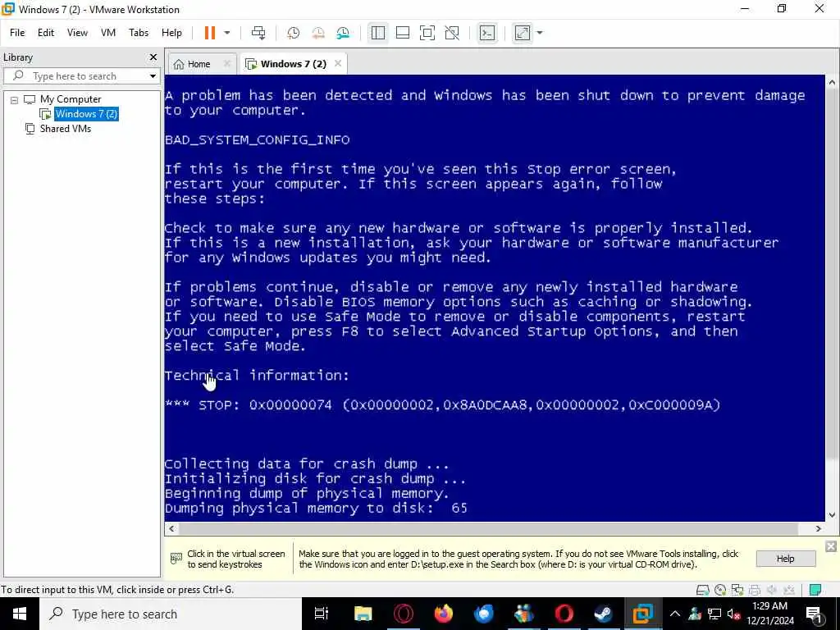Open the File menu

coord(17,33)
